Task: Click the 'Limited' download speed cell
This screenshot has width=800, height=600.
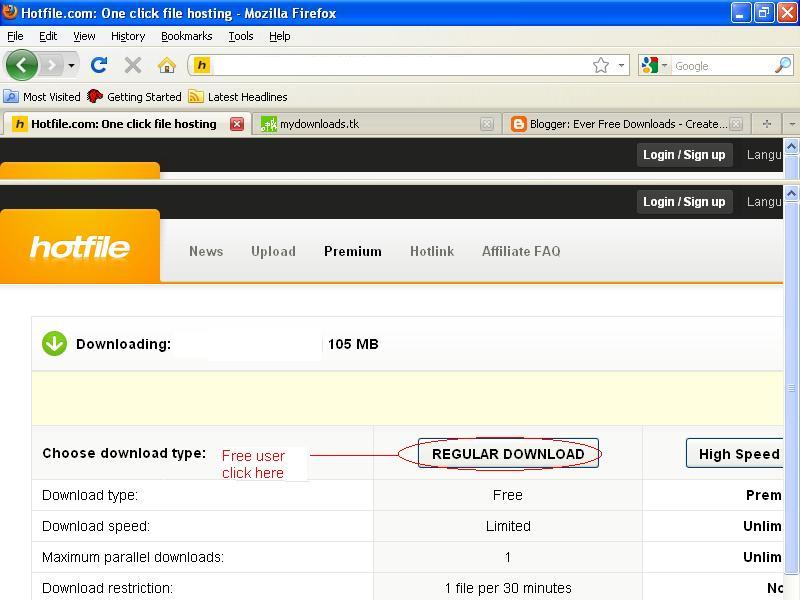Action: click(x=508, y=526)
